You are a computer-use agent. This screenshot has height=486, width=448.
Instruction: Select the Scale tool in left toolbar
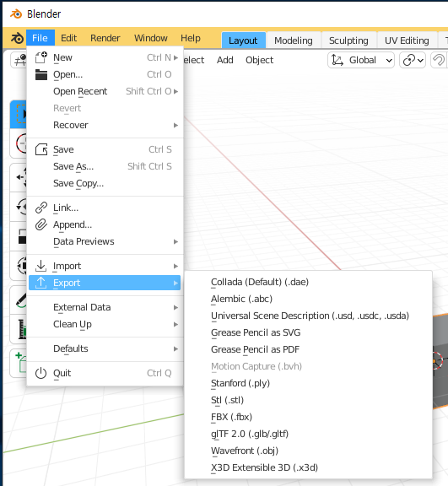tap(19, 236)
